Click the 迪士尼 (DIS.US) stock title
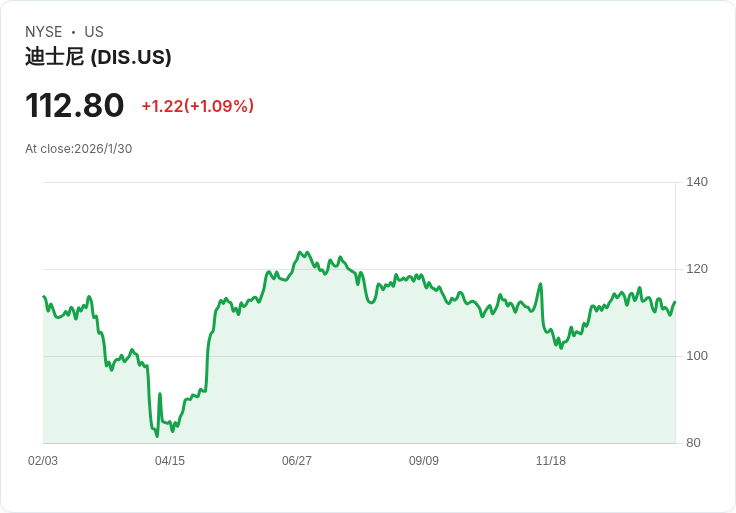This screenshot has width=736, height=513. coord(98,58)
